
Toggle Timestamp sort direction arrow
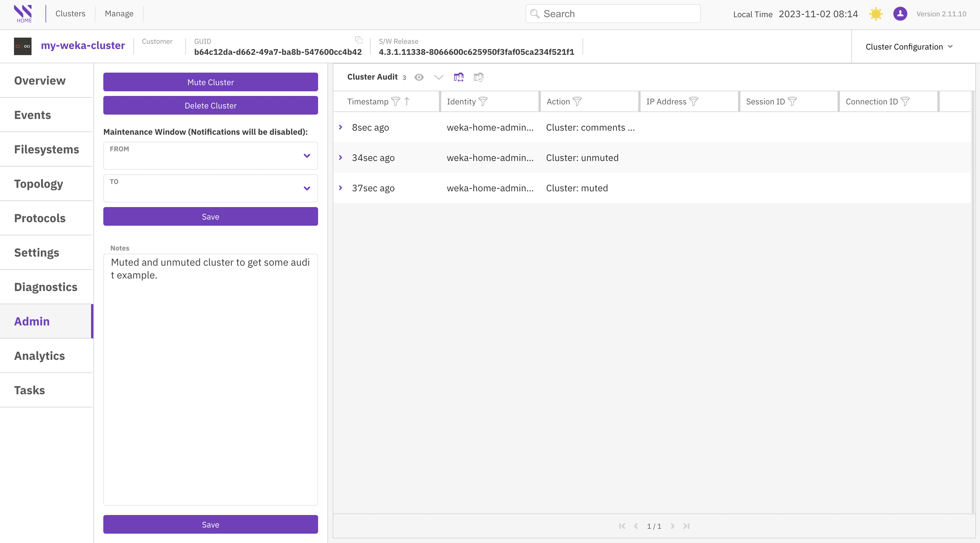click(407, 101)
